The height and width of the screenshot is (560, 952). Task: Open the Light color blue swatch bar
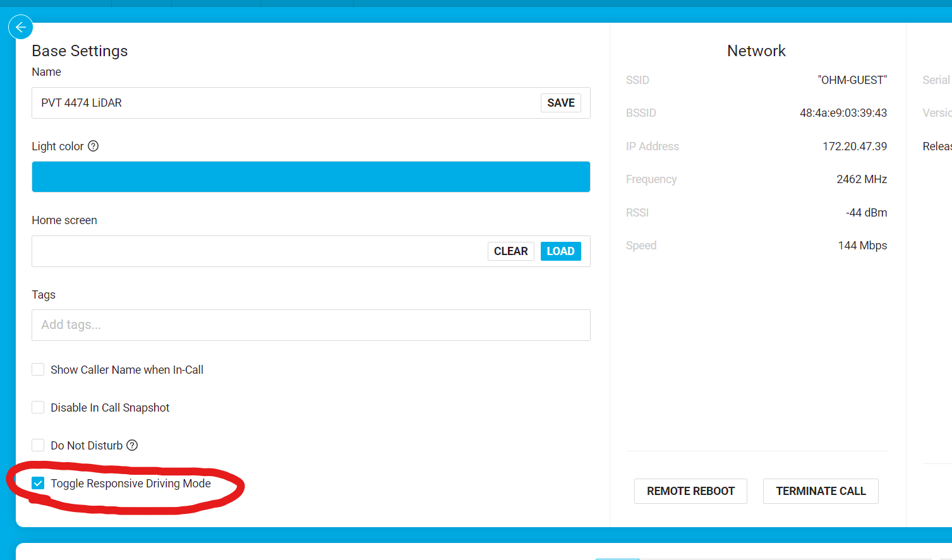pyautogui.click(x=311, y=177)
